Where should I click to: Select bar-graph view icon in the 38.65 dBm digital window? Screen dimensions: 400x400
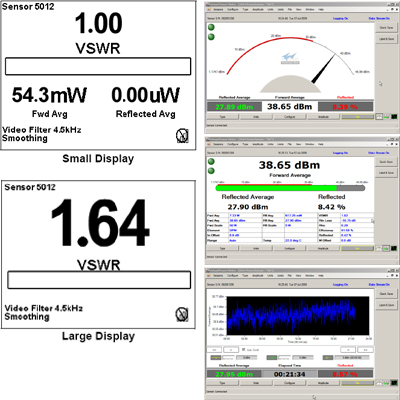(386, 248)
